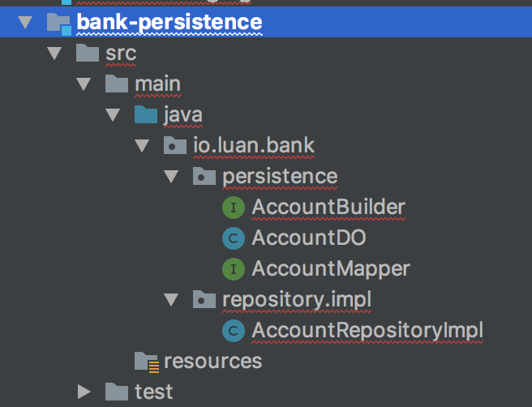The image size is (532, 407).
Task: Collapse the src folder arrow
Action: click(x=54, y=54)
